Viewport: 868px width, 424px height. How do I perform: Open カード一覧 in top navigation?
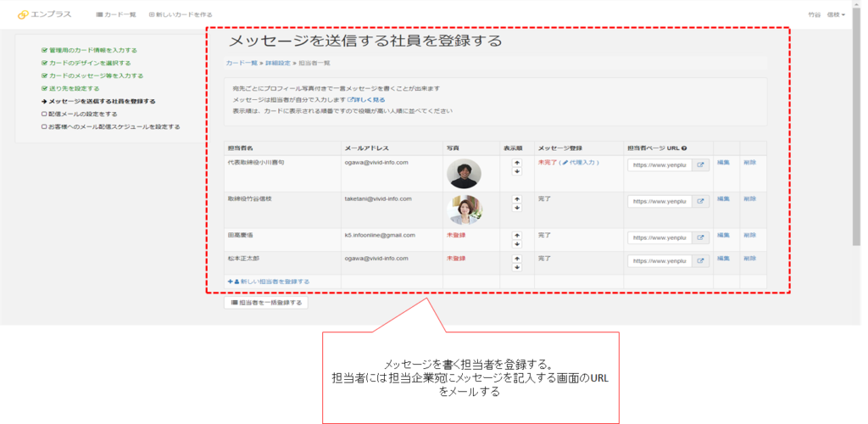point(116,15)
